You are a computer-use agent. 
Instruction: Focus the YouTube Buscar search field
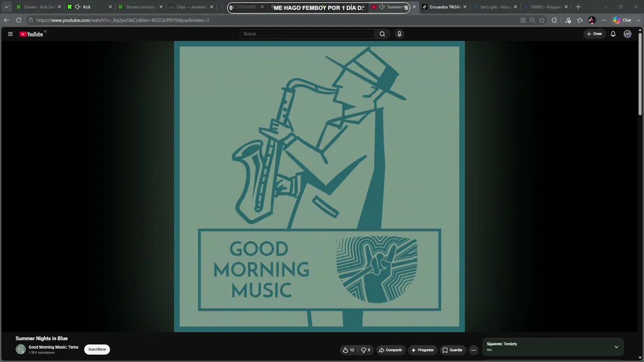pyautogui.click(x=307, y=34)
